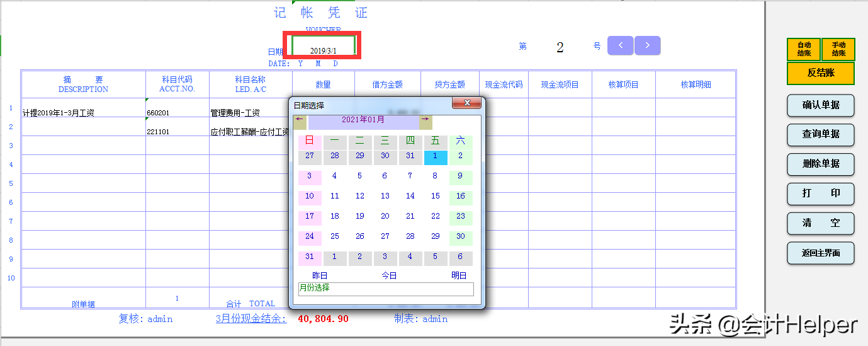This screenshot has width=868, height=346.
Task: Go to previous voucher with left chevron
Action: (x=620, y=45)
